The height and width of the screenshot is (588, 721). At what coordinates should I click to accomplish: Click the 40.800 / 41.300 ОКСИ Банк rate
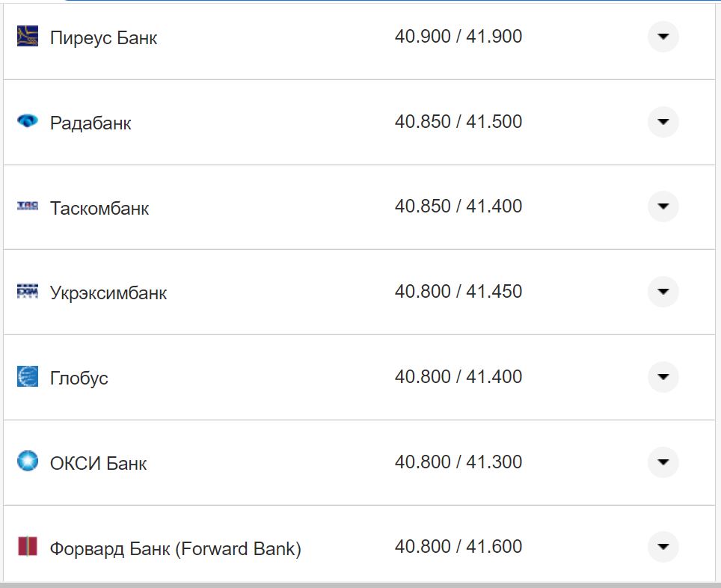pos(458,462)
